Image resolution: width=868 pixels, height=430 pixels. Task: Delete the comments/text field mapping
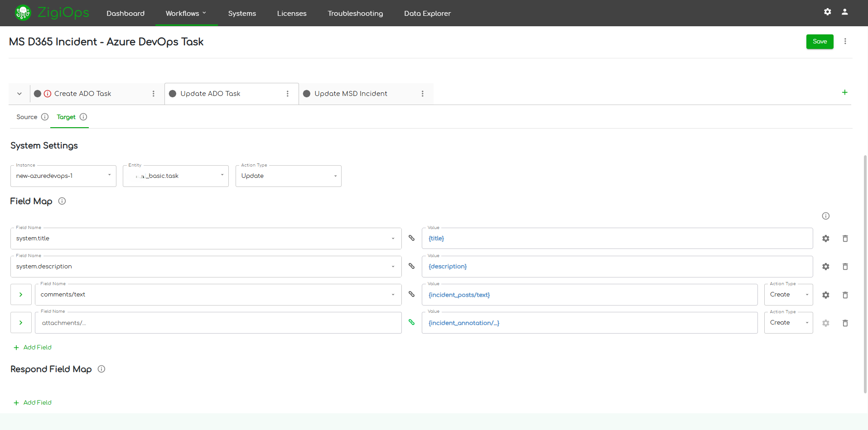845,295
